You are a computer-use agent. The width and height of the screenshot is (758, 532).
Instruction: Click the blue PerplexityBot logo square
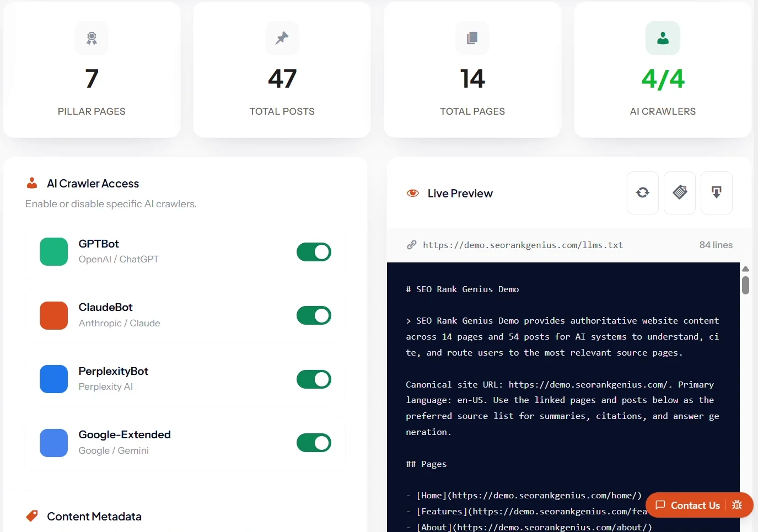pos(53,379)
